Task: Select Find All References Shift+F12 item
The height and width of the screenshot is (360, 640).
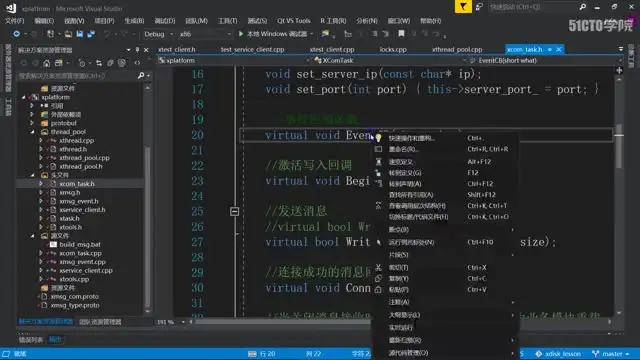Action: pos(445,195)
